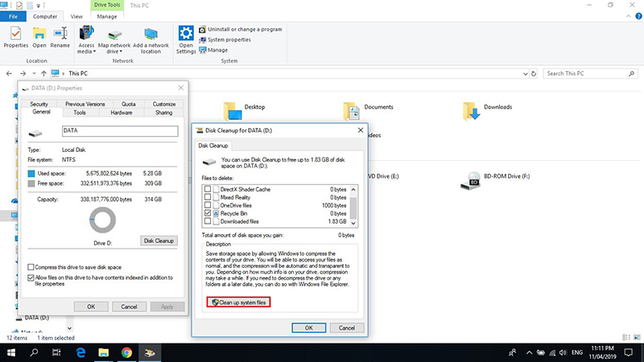Expand the Access media dropdown
644x362 pixels.
[87, 51]
